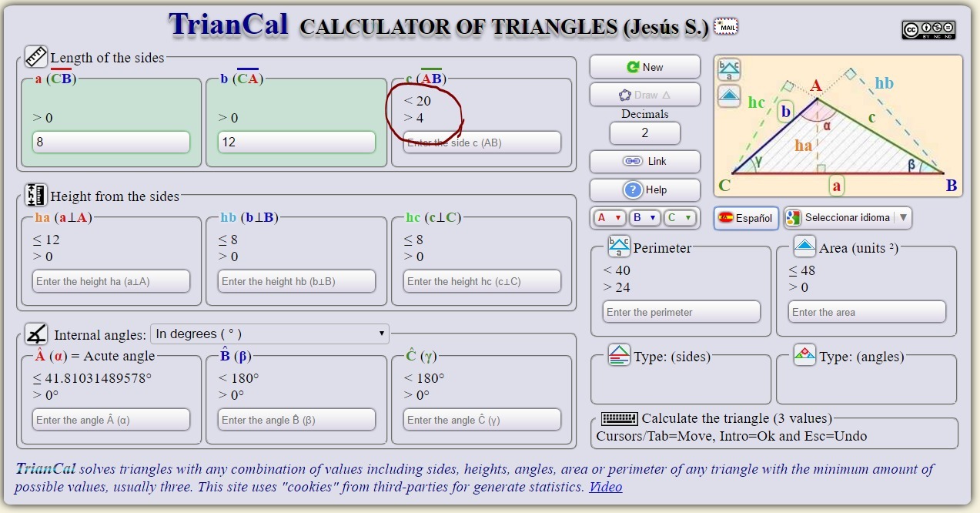Click the Link button
Screen dimensions: 980x513
coord(645,161)
